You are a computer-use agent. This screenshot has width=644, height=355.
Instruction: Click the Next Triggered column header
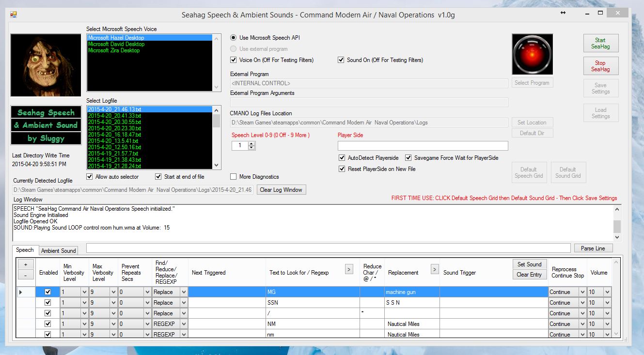click(227, 273)
